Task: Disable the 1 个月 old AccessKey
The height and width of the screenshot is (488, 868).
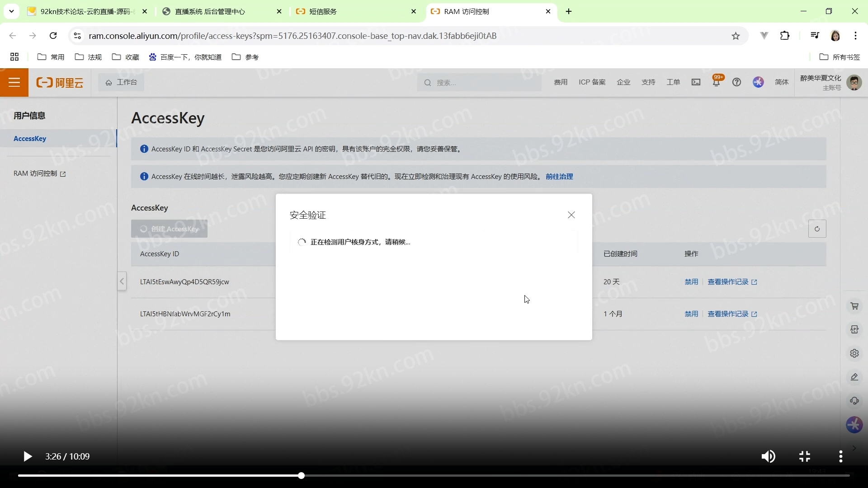Action: (691, 314)
